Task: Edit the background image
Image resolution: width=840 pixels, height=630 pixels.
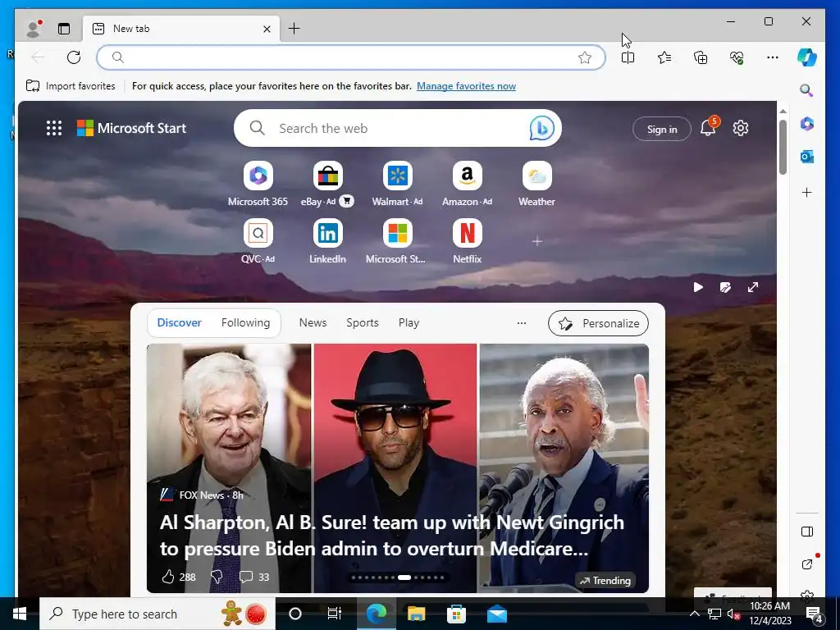Action: pos(725,288)
